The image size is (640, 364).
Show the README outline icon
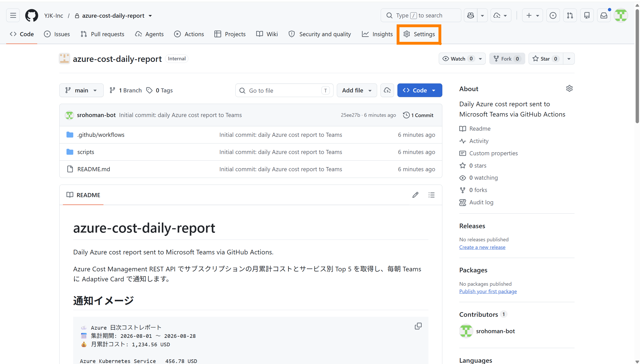point(432,195)
